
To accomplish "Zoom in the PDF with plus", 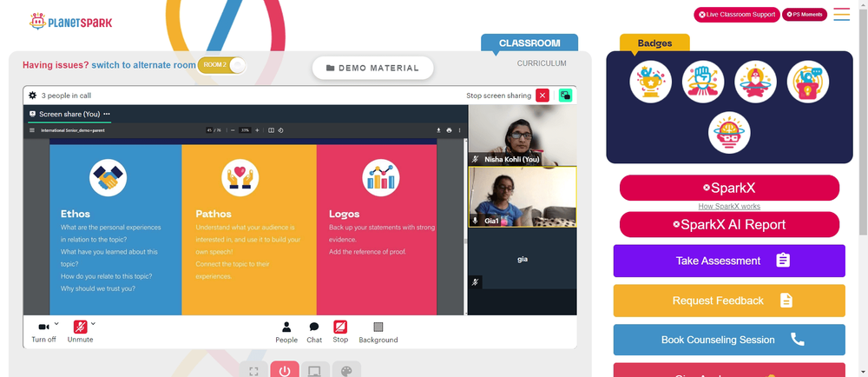I will tap(257, 130).
